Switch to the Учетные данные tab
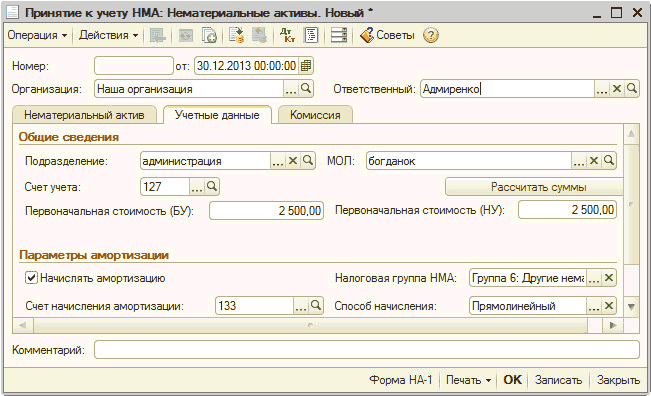The height and width of the screenshot is (396, 651). tap(217, 115)
